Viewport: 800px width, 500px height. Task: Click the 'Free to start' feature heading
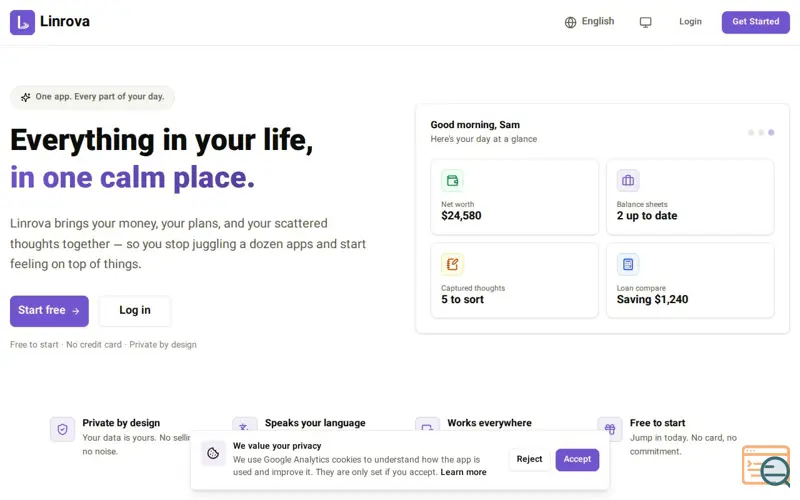click(x=657, y=423)
